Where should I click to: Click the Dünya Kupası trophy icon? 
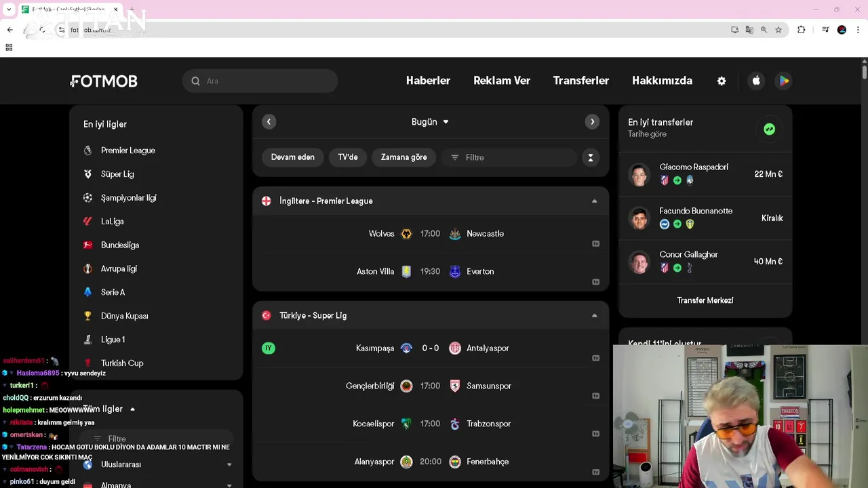click(x=87, y=316)
